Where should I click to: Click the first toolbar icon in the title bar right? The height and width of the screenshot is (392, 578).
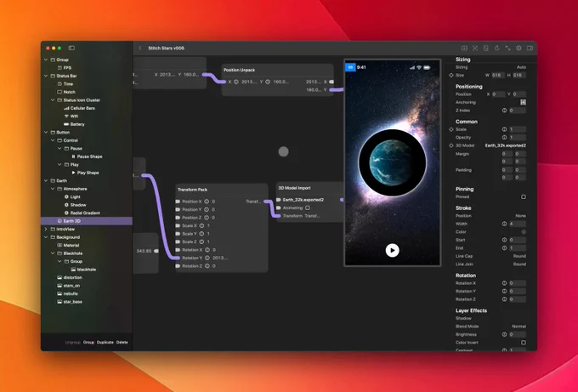click(464, 48)
